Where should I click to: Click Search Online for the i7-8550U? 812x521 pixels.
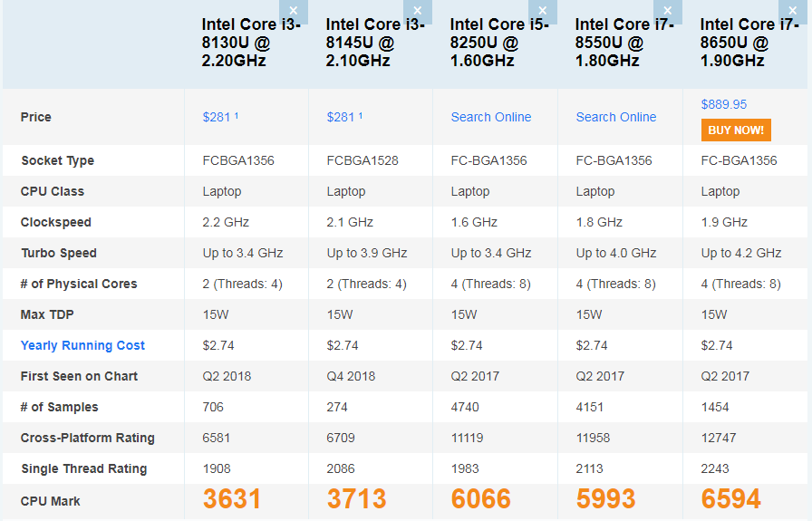pyautogui.click(x=615, y=117)
